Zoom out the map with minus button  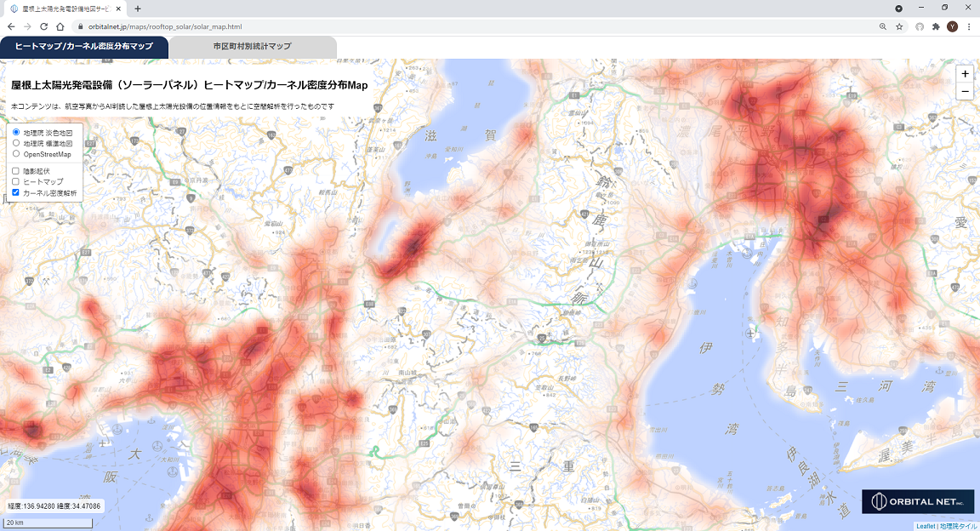point(965,92)
